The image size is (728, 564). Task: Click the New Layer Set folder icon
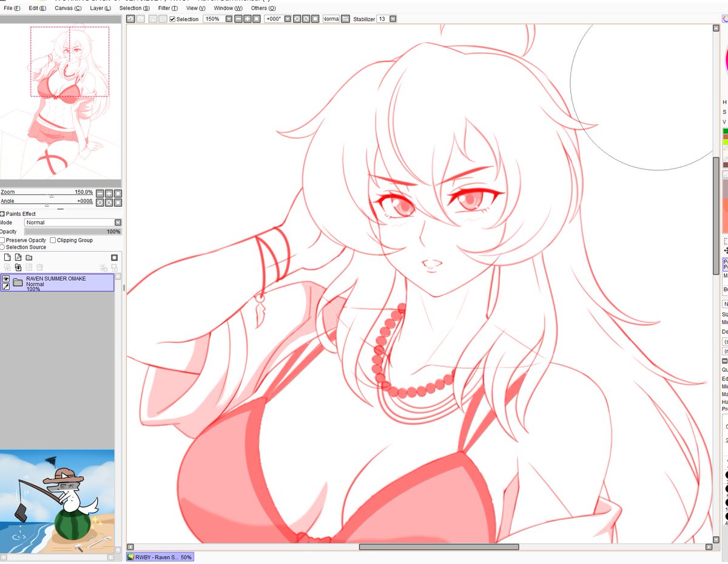pyautogui.click(x=29, y=258)
